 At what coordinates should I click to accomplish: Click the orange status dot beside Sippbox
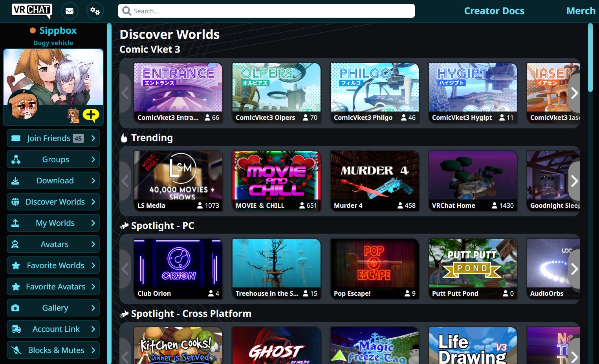point(33,31)
